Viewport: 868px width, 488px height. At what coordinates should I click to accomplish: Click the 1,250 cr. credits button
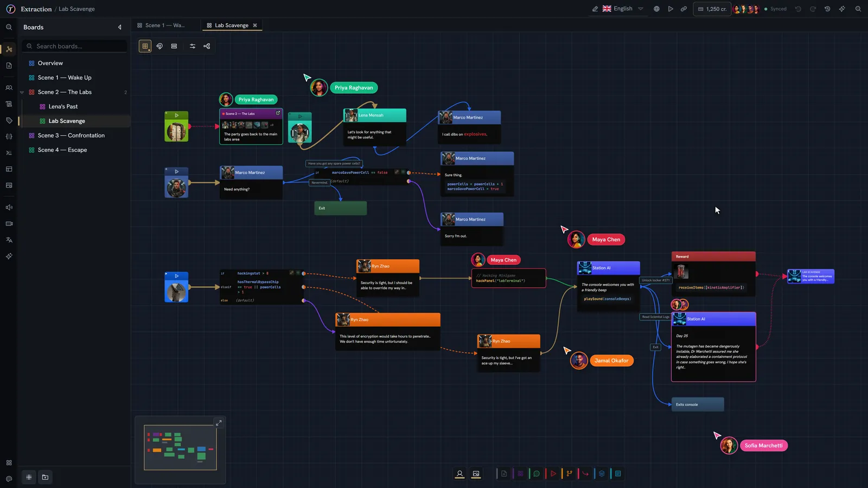[x=712, y=9]
